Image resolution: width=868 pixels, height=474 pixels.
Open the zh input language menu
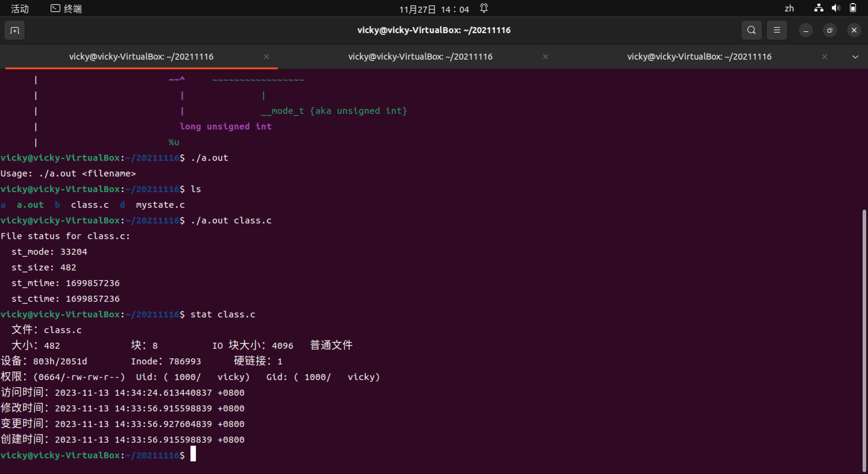789,8
